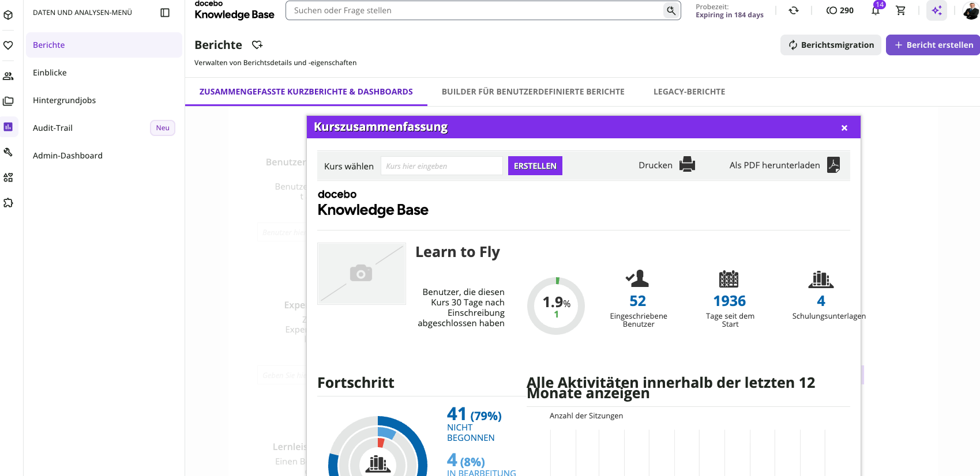Collapse the Daten und Analysen sidebar menu

165,13
